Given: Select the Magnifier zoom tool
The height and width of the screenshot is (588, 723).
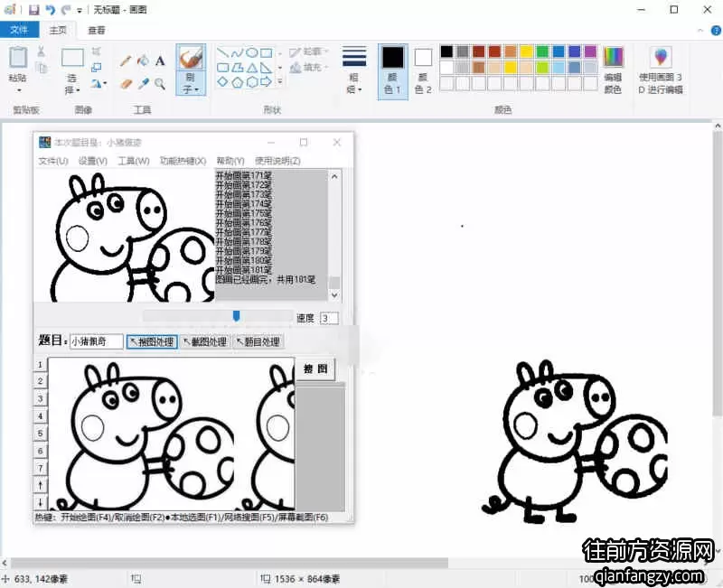Looking at the screenshot, I should (160, 83).
